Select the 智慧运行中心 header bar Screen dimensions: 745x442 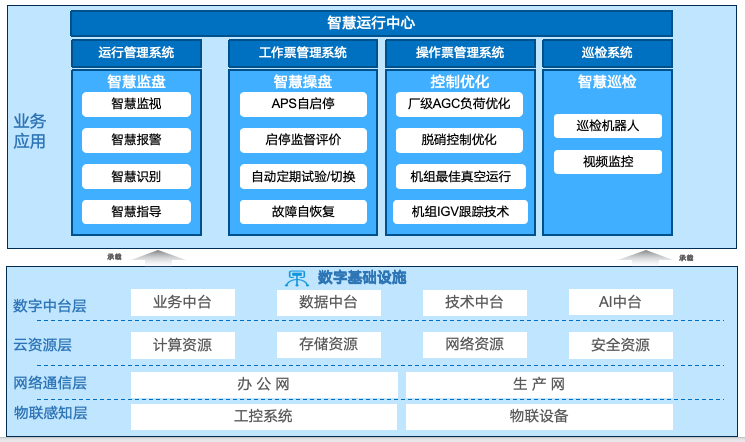point(371,23)
